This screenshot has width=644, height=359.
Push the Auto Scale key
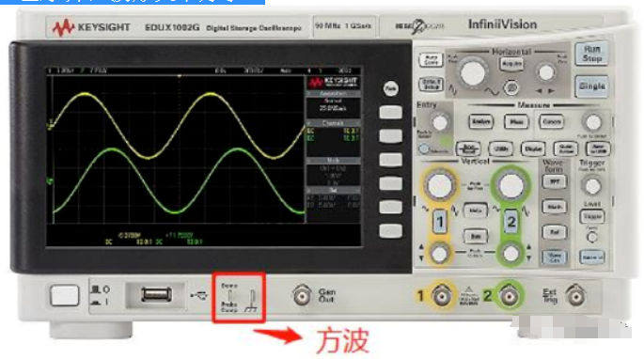tap(431, 60)
